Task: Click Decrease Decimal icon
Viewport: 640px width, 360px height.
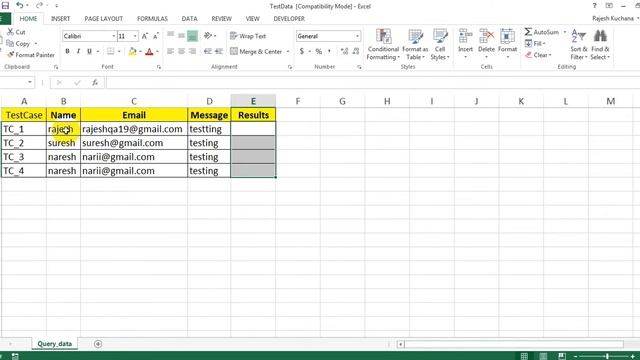Action: (x=356, y=51)
